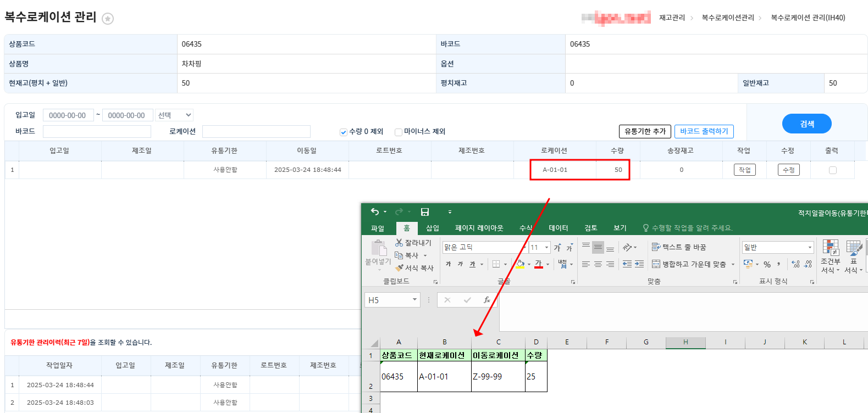Open the 삽입 ribbon tab
This screenshot has height=413, width=868.
click(x=433, y=228)
